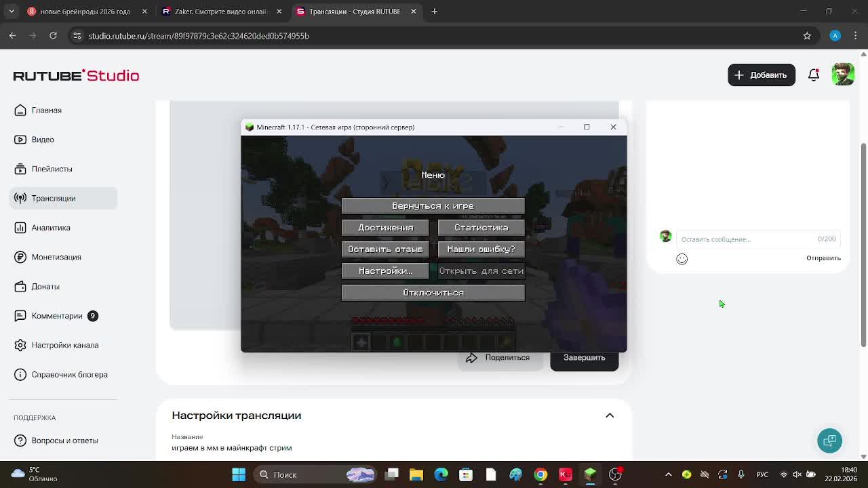Click the address bar URL
Screen dimensions: 868x488
pyautogui.click(x=199, y=36)
